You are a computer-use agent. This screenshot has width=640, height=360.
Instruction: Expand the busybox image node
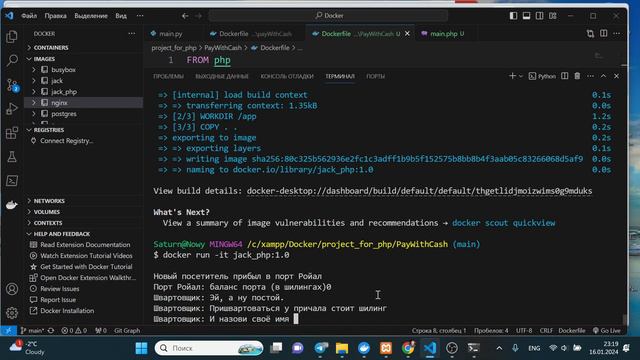[34, 70]
